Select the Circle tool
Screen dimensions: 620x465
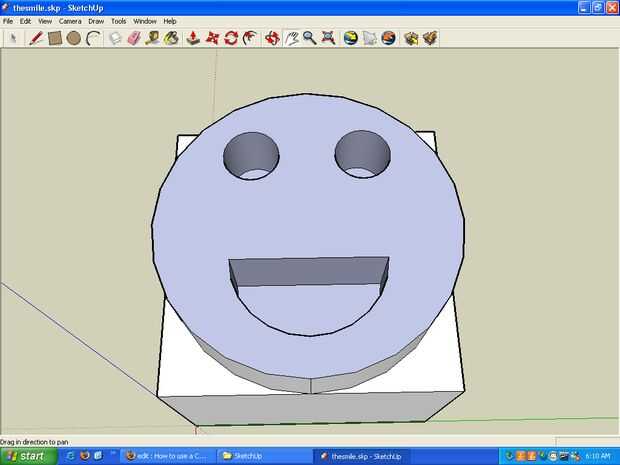click(x=74, y=38)
